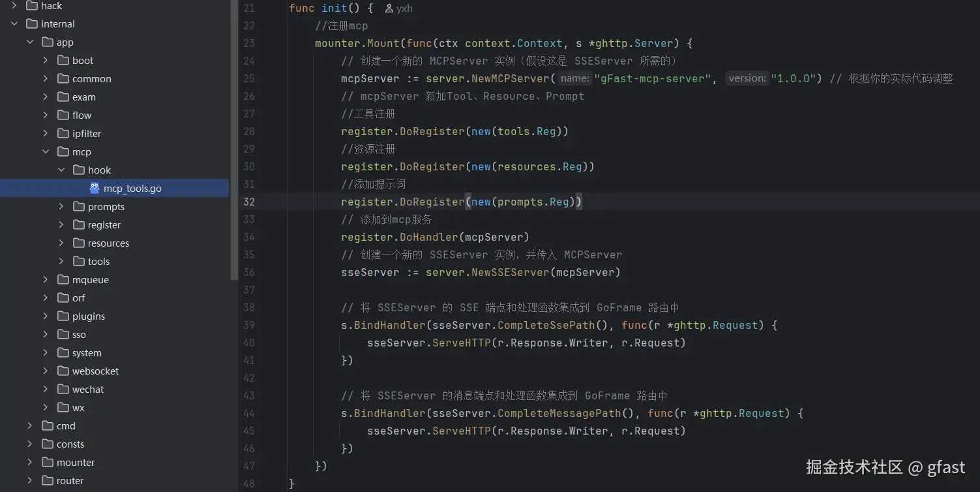Click the Go file icon of mcp_tools.go
Screen dimensions: 980x492
(95, 189)
